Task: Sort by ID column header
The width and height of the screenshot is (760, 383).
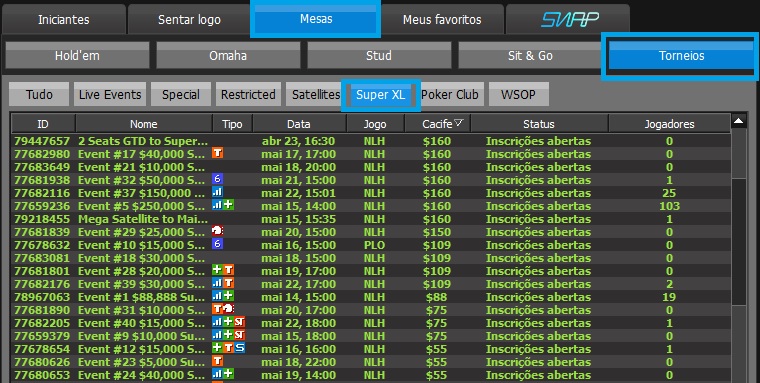Action: click(x=43, y=124)
